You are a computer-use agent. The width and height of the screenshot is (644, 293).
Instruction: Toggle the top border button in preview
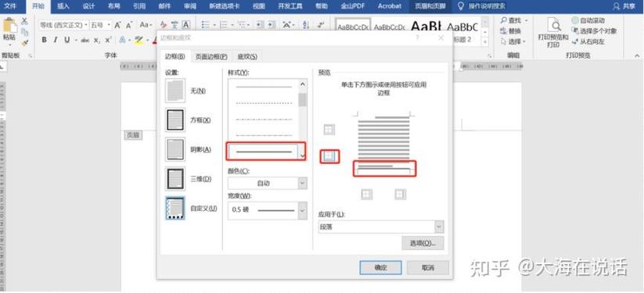coord(329,130)
